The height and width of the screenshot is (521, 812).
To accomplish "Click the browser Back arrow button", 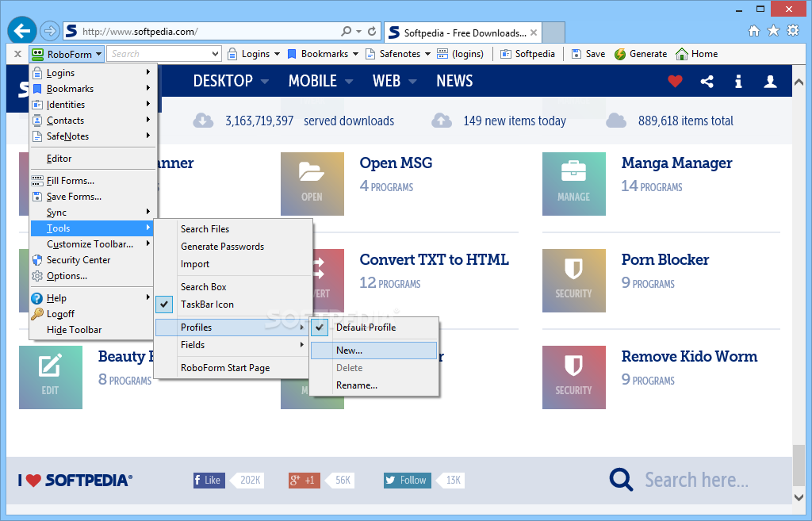I will coord(21,31).
